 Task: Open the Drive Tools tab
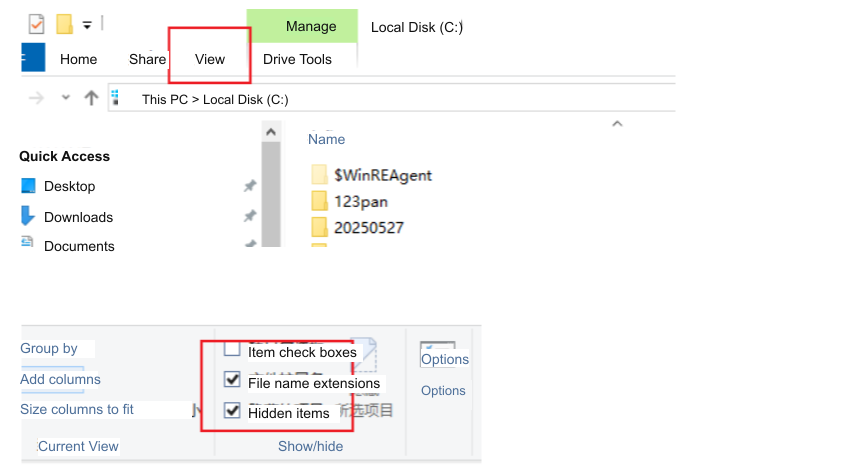tap(297, 59)
